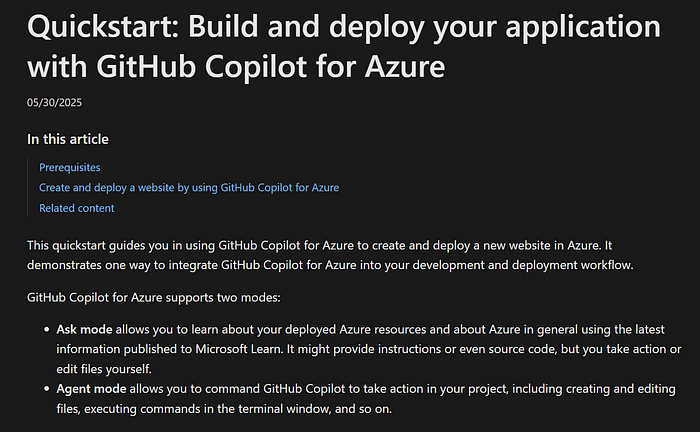Image resolution: width=700 pixels, height=432 pixels.
Task: Click the words terminal window in Agent mode text
Action: [285, 409]
